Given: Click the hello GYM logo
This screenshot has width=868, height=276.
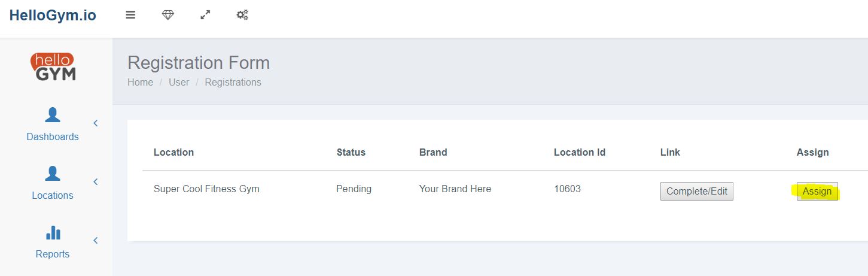Looking at the screenshot, I should click(53, 66).
